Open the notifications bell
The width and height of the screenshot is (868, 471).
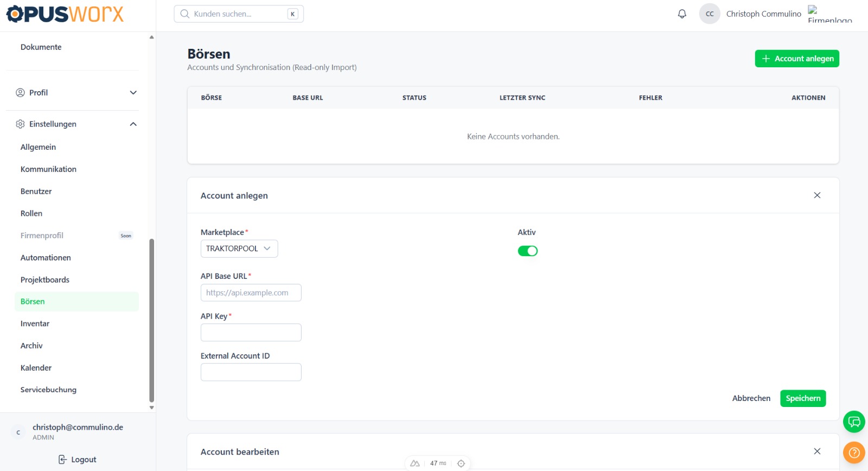tap(682, 14)
